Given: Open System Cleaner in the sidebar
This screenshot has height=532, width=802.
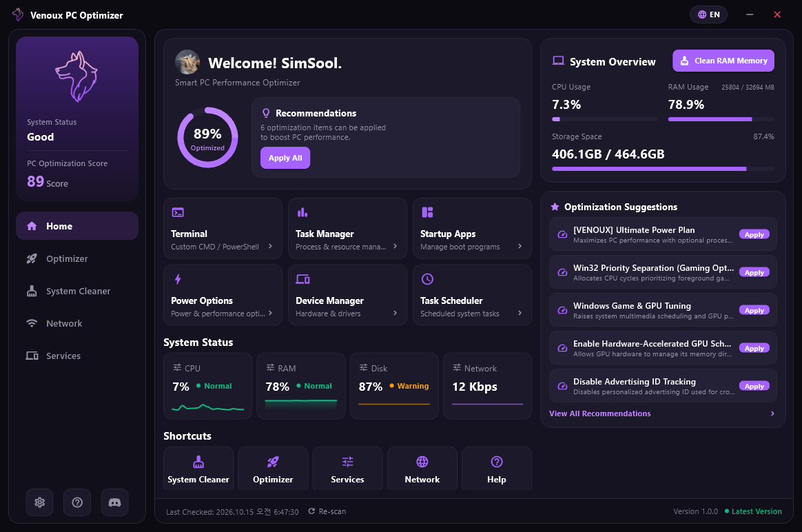Looking at the screenshot, I should [77, 291].
